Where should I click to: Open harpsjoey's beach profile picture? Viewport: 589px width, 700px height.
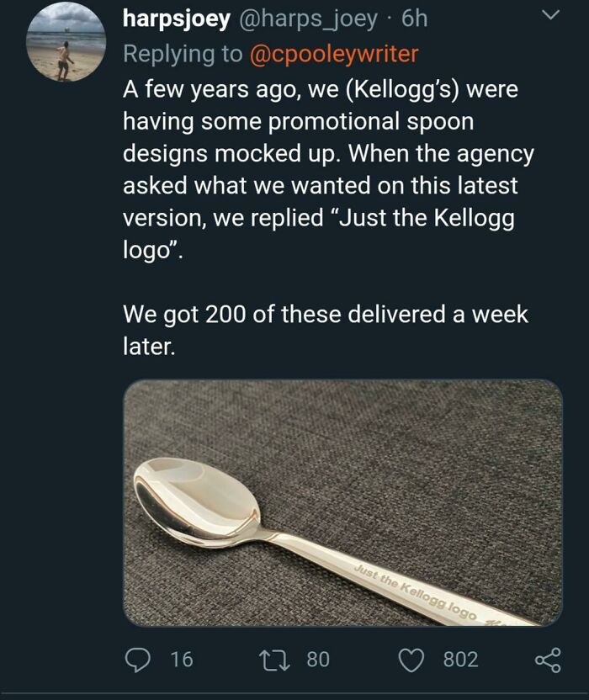[x=66, y=42]
